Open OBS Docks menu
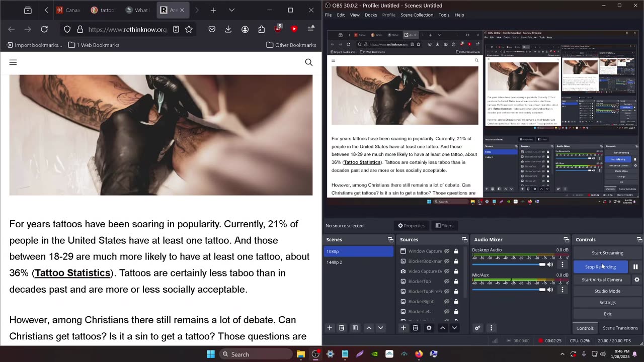 click(x=371, y=15)
